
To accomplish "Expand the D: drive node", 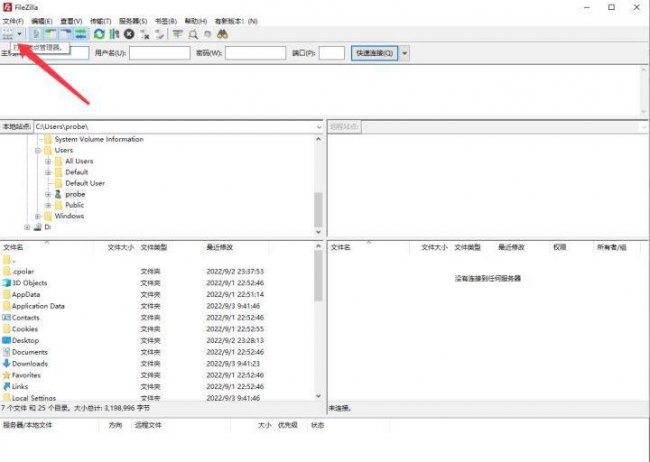I will 27,227.
